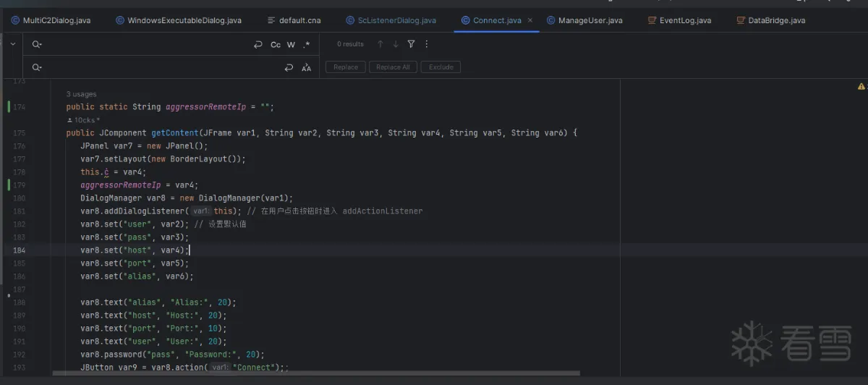Click the "Password:" string on line 192

click(x=213, y=355)
